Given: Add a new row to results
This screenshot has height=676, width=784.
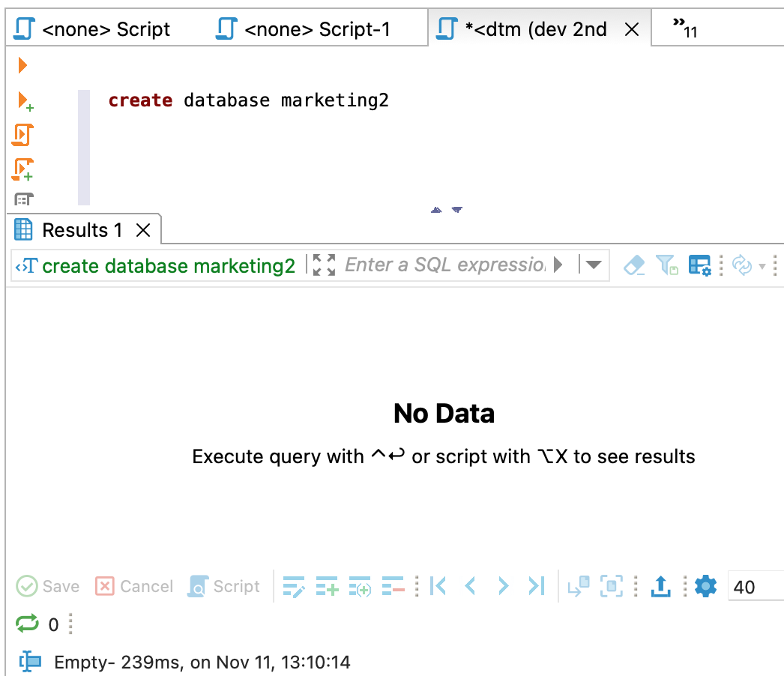Looking at the screenshot, I should [327, 586].
